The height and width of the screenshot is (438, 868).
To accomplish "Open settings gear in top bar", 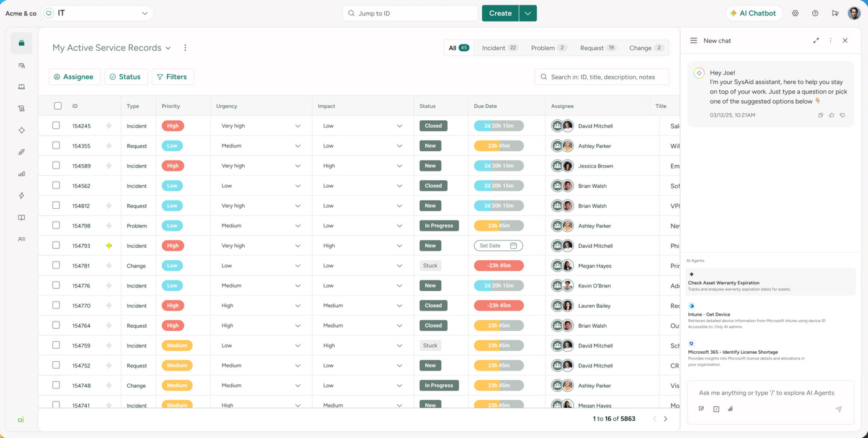I will (795, 13).
